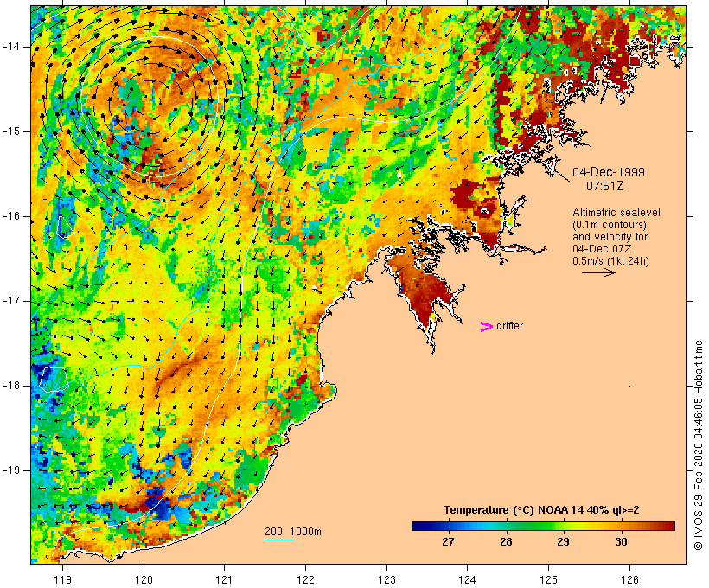The height and width of the screenshot is (588, 709).
Task: Click longitude axis label 122
Action: point(305,579)
